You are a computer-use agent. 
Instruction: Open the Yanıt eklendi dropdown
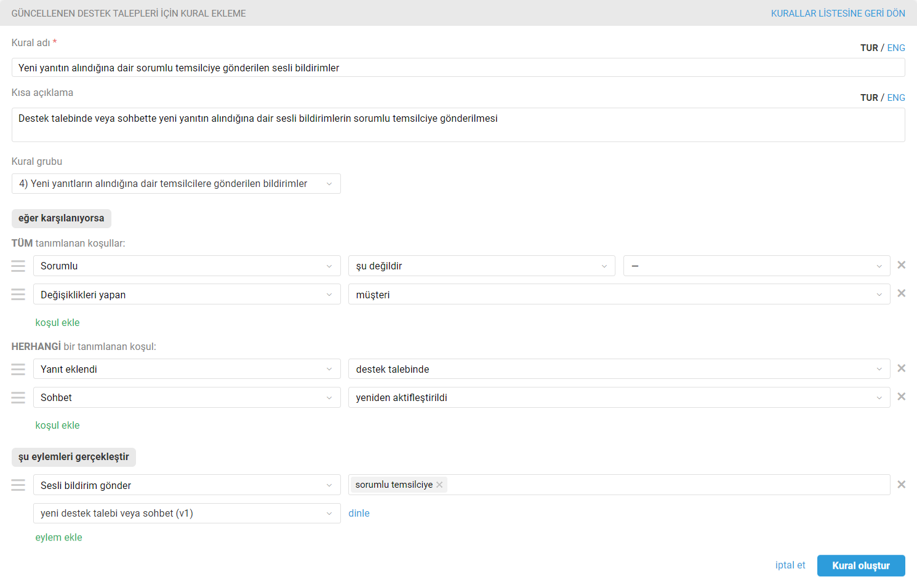(187, 369)
